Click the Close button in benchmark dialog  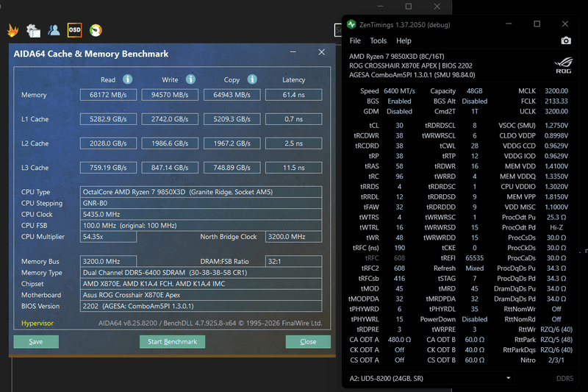(308, 342)
